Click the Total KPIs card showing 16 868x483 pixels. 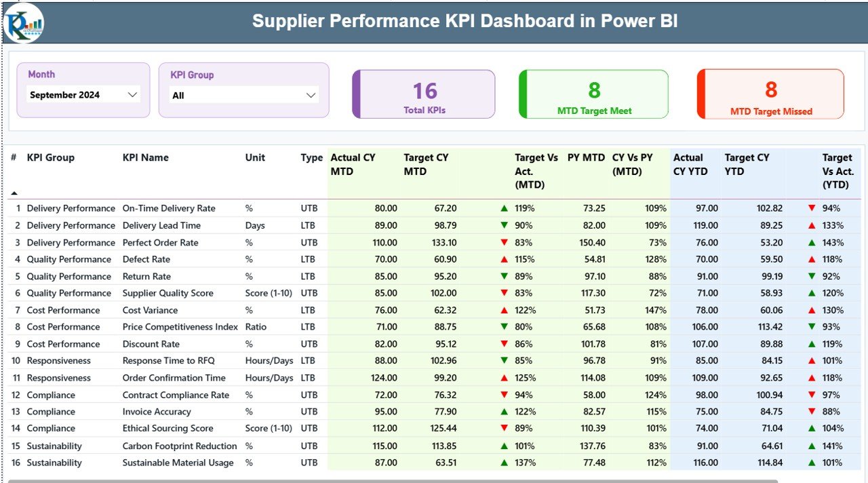(x=425, y=94)
